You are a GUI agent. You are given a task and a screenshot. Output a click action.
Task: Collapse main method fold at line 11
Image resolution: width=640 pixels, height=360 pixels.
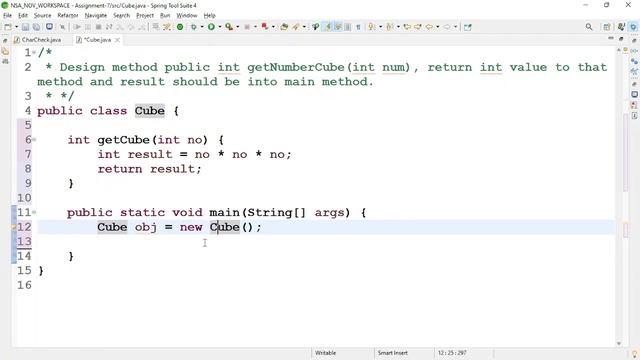(34, 212)
